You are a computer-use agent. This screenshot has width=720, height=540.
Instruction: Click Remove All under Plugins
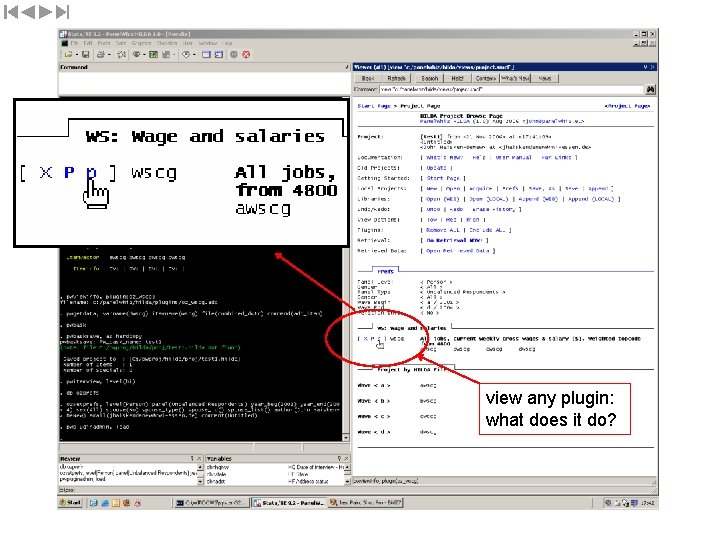pos(443,230)
